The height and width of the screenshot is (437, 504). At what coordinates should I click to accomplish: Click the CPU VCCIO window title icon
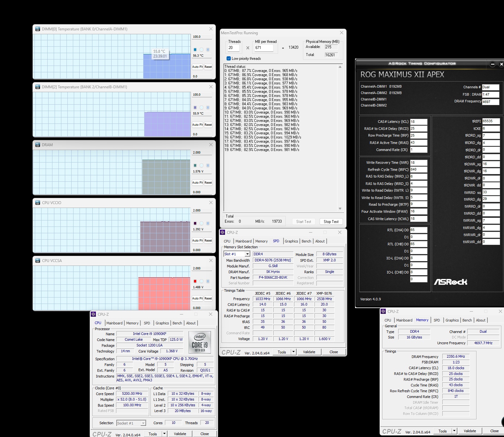click(x=38, y=203)
